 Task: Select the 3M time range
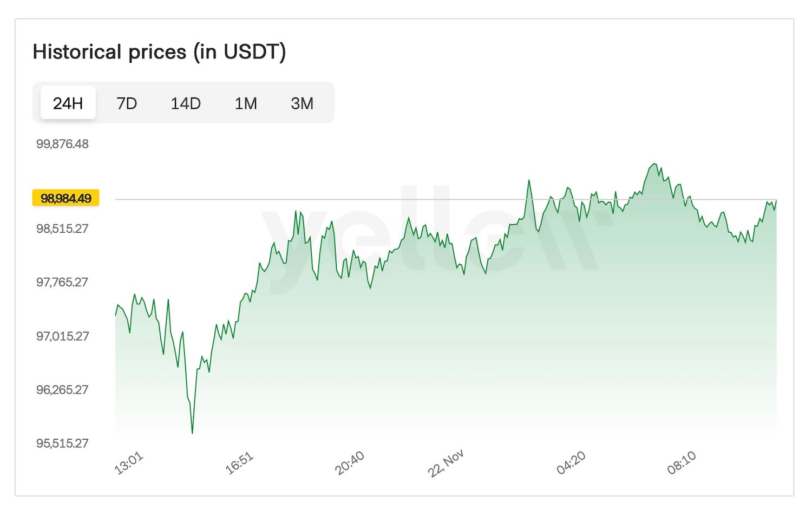(x=302, y=103)
